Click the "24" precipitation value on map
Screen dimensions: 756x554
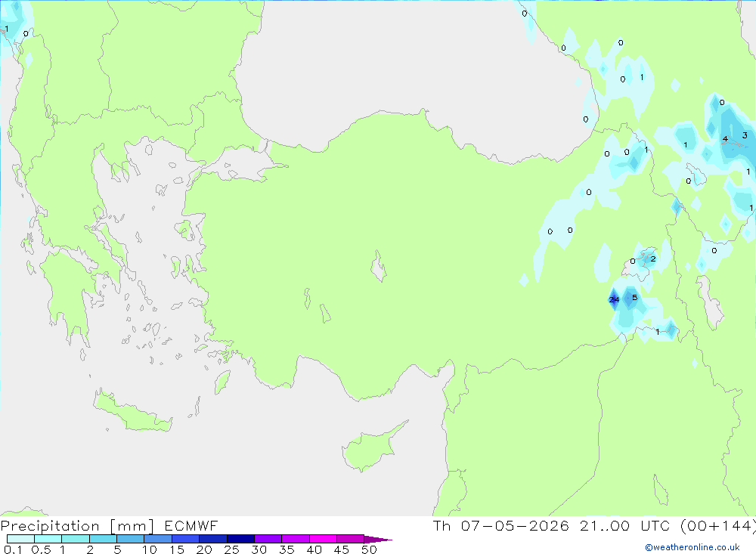(x=614, y=299)
